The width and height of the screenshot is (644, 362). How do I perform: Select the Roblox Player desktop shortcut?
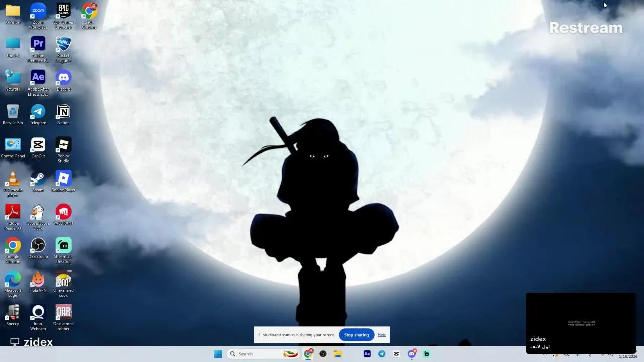(63, 182)
